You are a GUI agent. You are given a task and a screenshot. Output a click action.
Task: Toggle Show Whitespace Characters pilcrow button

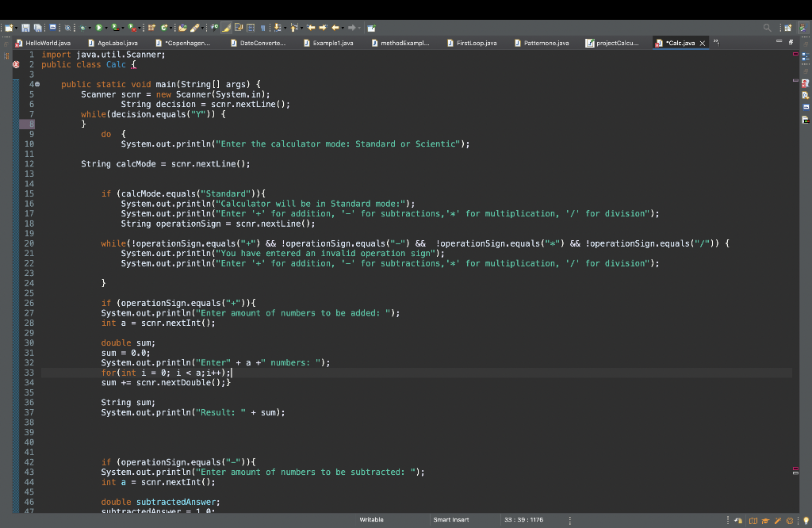click(262, 28)
